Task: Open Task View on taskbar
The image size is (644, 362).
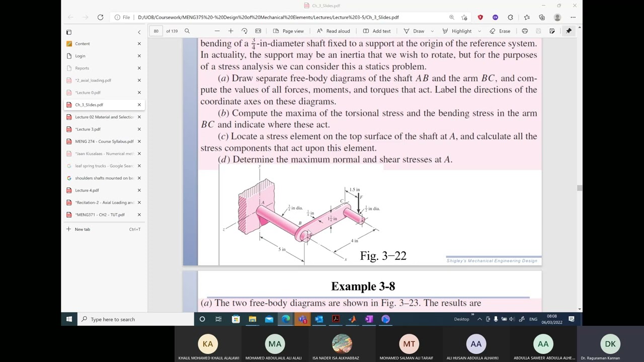Action: point(218,319)
